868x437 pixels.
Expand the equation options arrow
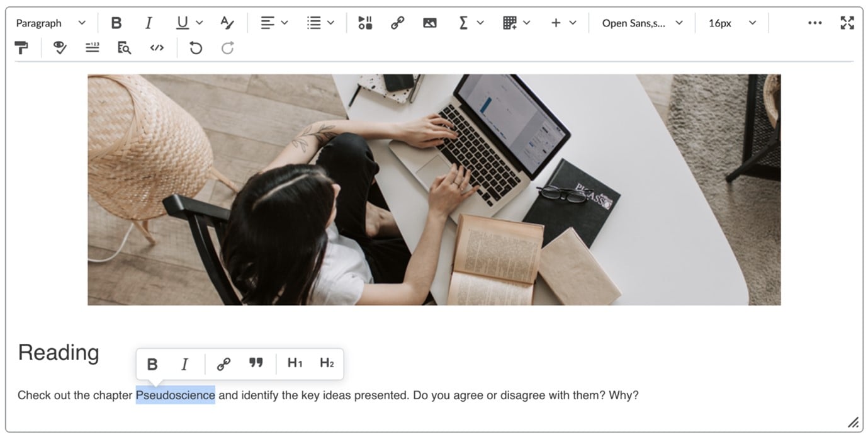[480, 23]
